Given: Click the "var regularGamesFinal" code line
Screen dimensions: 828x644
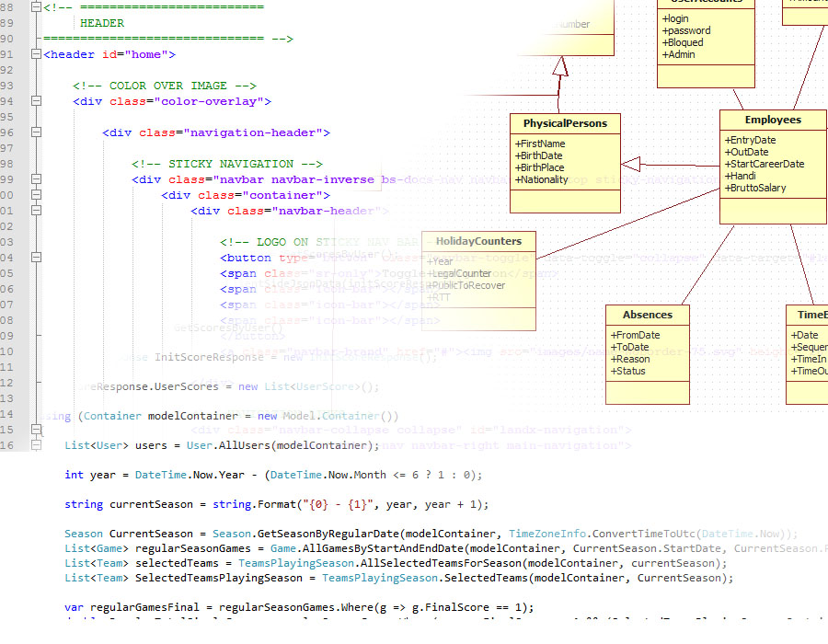Looking at the screenshot, I should point(298,607).
